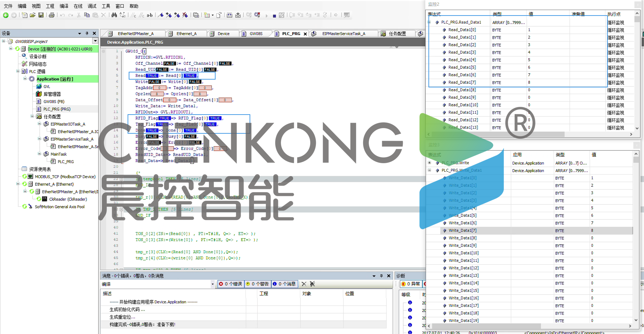Click the Write_Data1[7] value cell 8
The image size is (644, 334).
click(612, 230)
